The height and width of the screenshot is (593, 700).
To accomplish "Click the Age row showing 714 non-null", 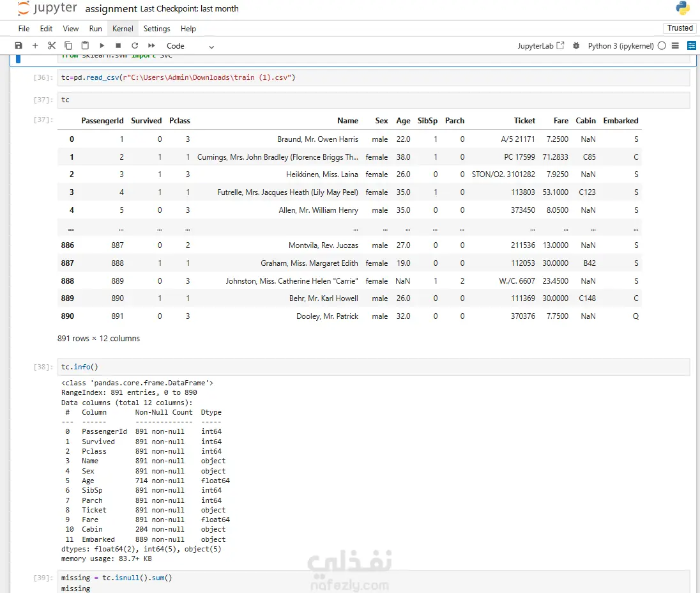I will [148, 481].
